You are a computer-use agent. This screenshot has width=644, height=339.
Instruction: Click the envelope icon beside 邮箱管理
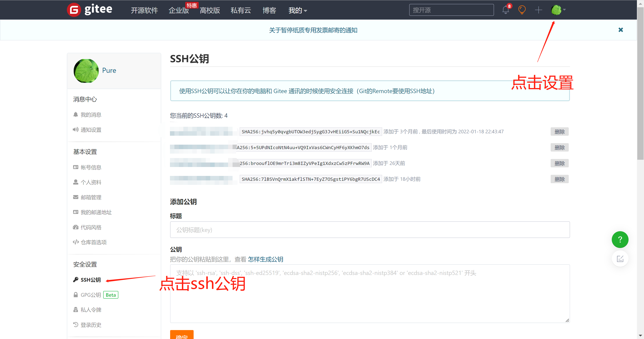[75, 197]
